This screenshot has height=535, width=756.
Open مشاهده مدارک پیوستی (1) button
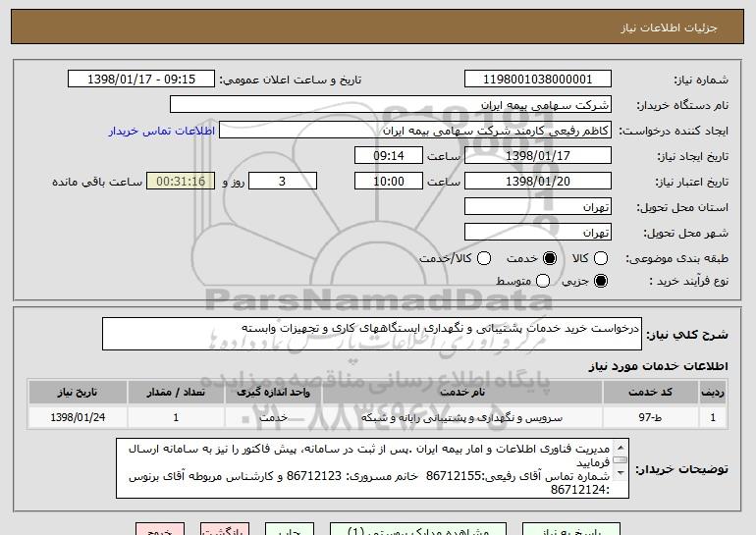(x=418, y=529)
